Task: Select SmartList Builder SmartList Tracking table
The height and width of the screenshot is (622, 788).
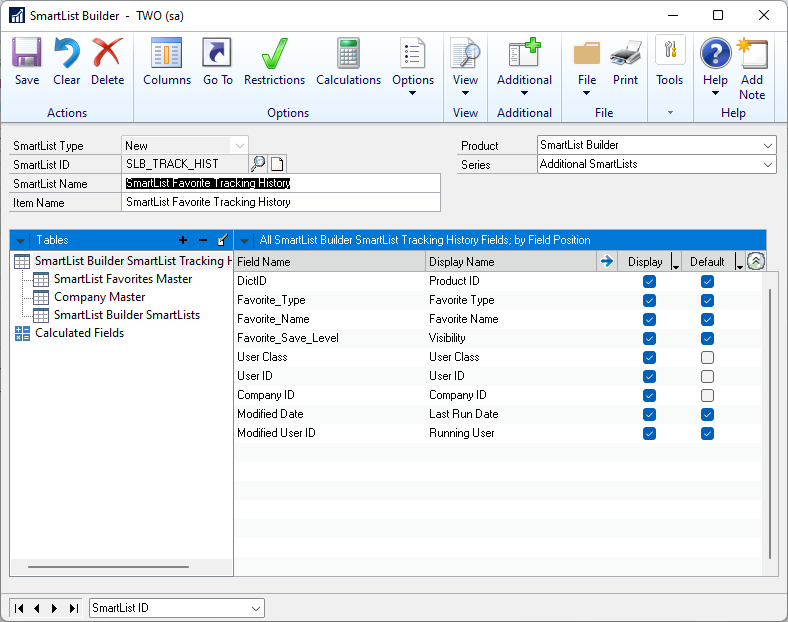Action: click(x=123, y=261)
